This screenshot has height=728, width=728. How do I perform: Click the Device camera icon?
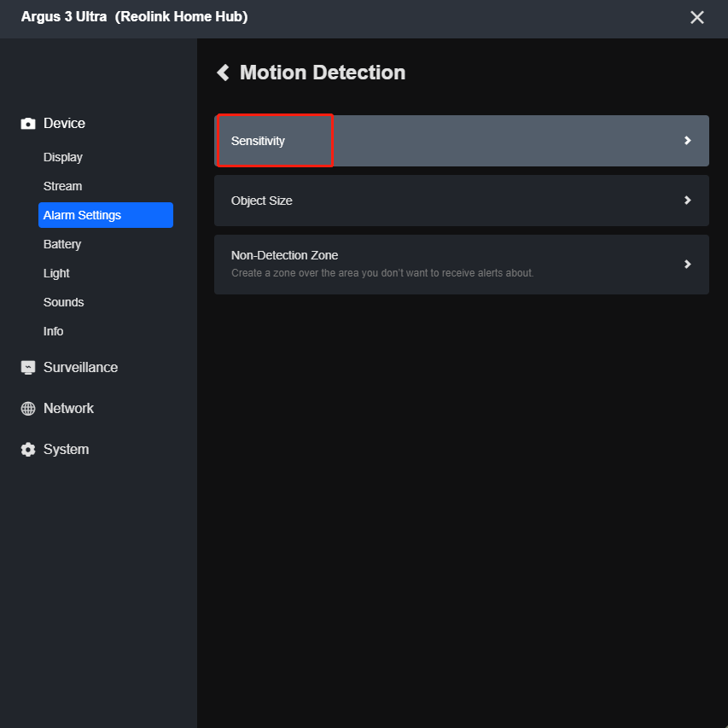[28, 124]
